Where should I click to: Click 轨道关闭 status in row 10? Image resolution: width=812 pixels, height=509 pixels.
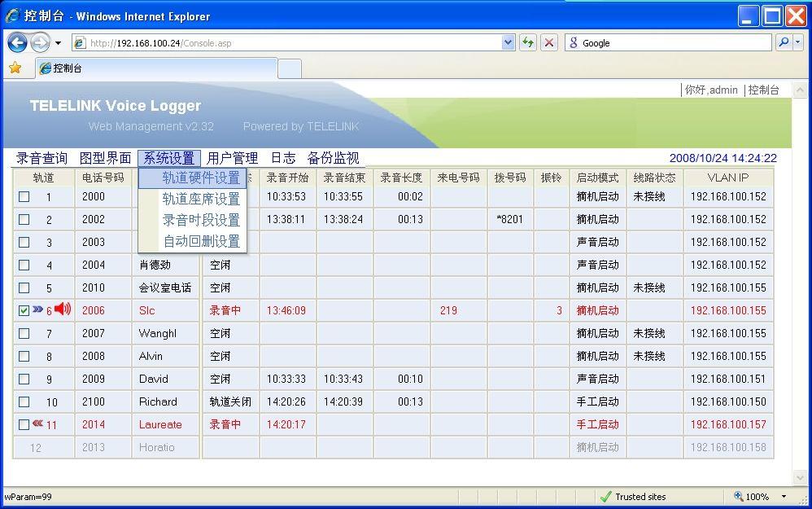tap(230, 401)
